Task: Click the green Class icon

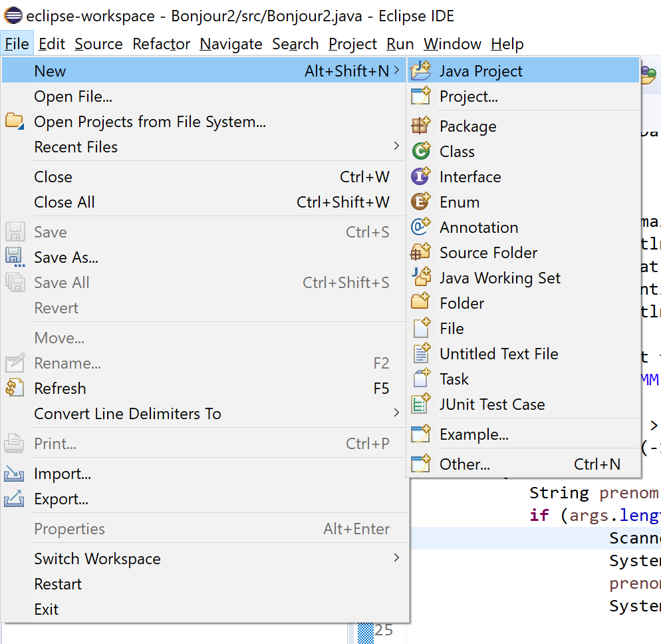Action: [x=421, y=152]
